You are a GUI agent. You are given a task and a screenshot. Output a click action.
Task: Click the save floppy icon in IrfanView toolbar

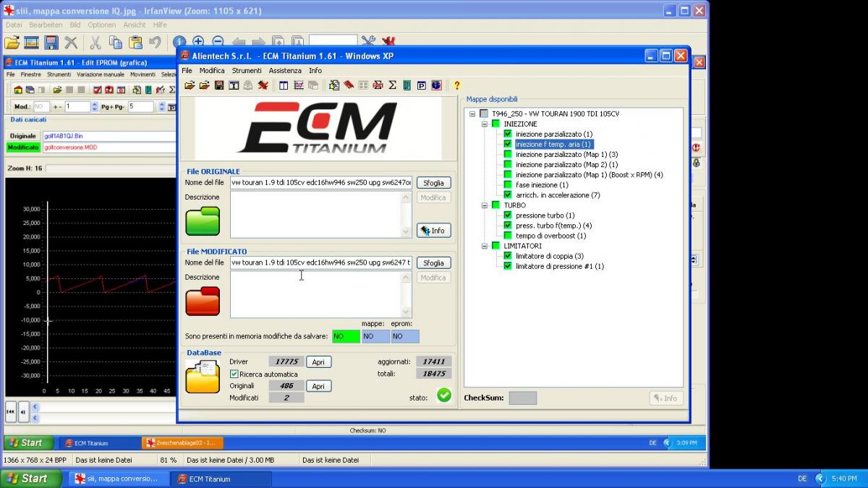(51, 43)
